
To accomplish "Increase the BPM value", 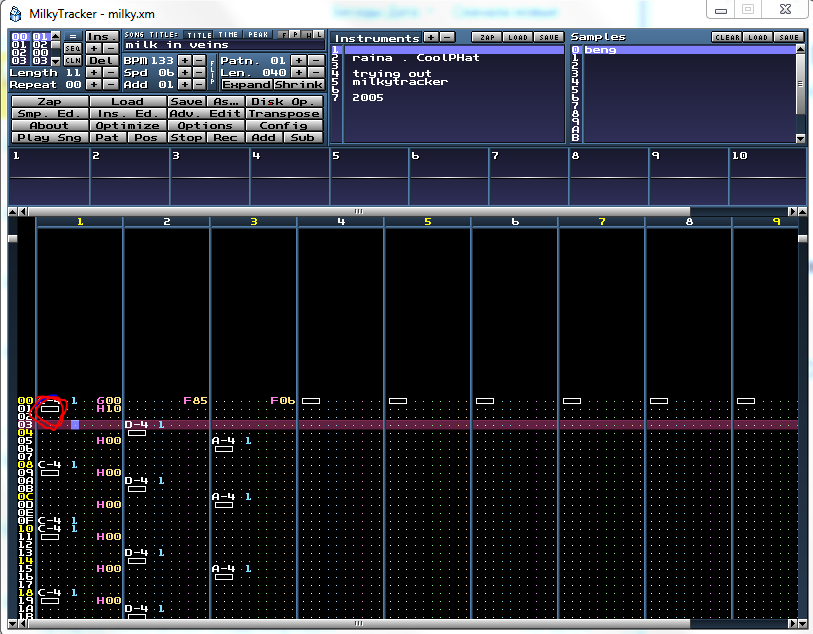I will click(x=185, y=60).
